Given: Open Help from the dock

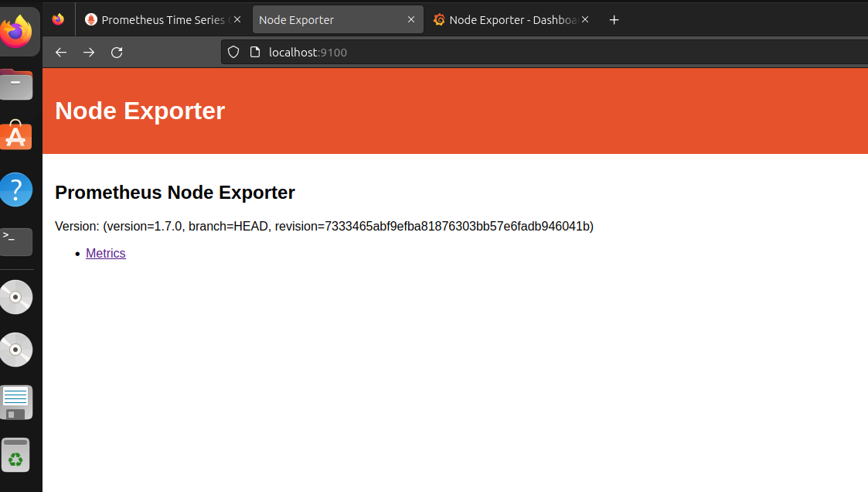Looking at the screenshot, I should click(16, 190).
